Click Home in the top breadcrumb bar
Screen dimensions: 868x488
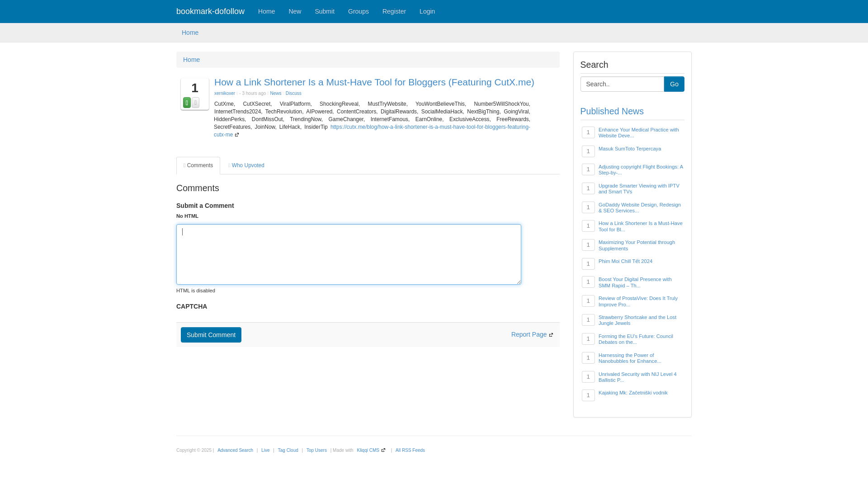pyautogui.click(x=190, y=33)
